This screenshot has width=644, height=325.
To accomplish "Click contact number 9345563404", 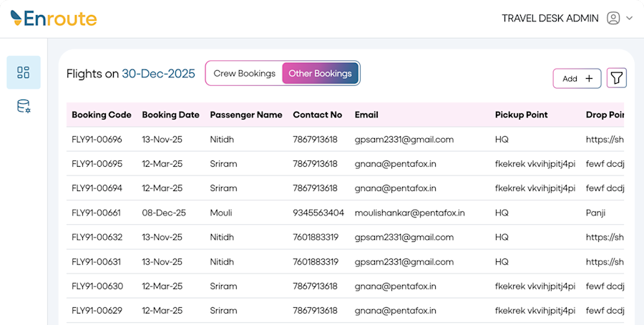I will (x=318, y=213).
